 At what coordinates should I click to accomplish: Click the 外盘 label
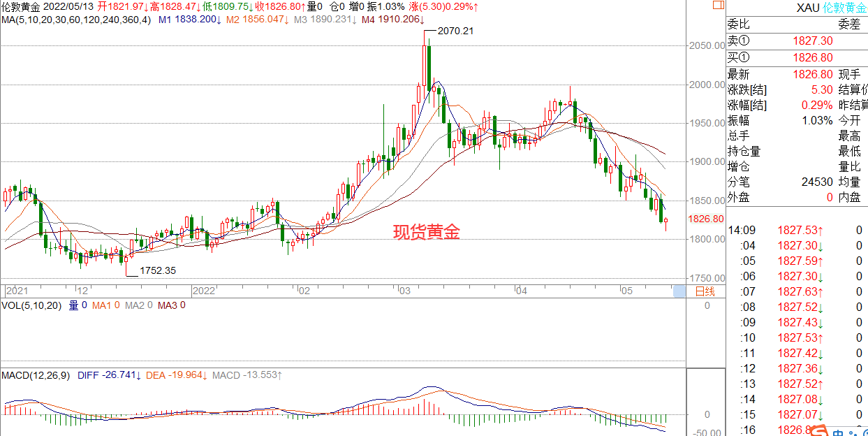pyautogui.click(x=738, y=197)
